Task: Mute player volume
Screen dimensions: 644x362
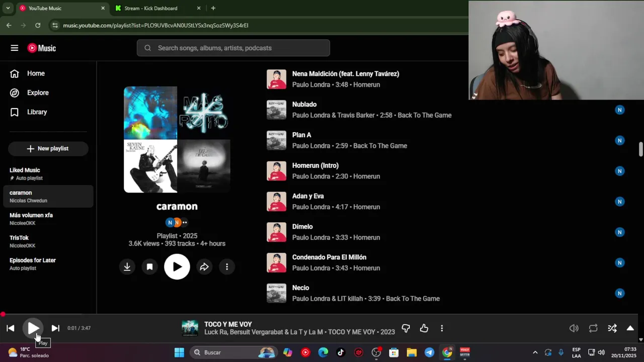Action: 574,328
